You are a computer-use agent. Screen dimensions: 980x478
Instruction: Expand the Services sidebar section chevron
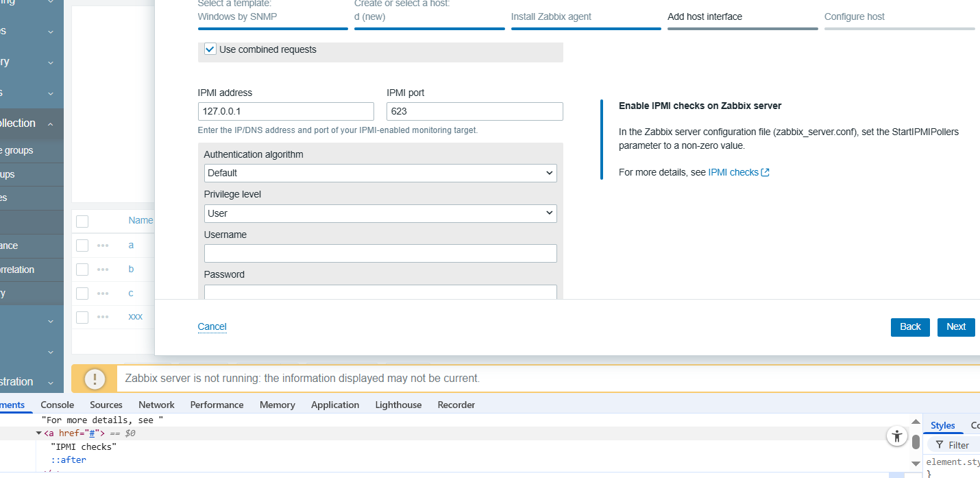point(51,32)
